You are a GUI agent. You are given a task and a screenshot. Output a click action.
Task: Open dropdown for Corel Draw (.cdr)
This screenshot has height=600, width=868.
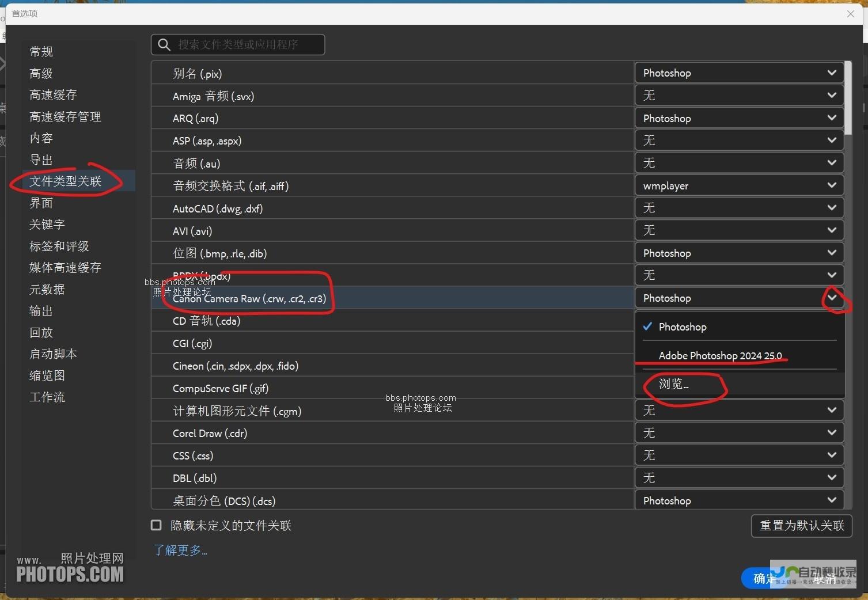click(740, 432)
